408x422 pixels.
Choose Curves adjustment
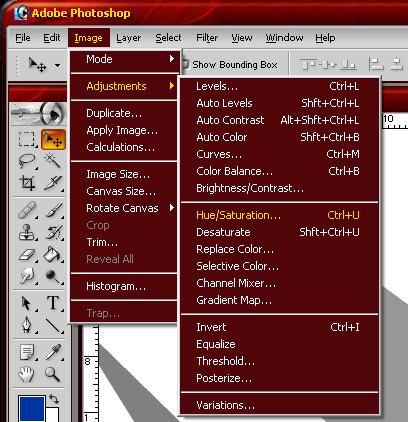pyautogui.click(x=279, y=154)
